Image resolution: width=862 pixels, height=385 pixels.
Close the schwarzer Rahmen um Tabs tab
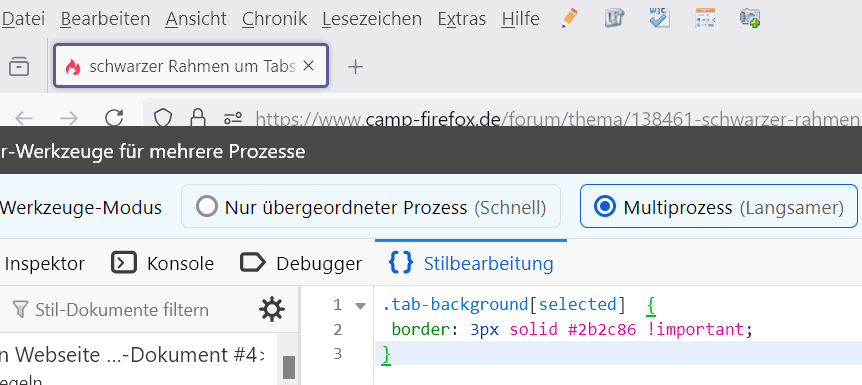click(308, 66)
